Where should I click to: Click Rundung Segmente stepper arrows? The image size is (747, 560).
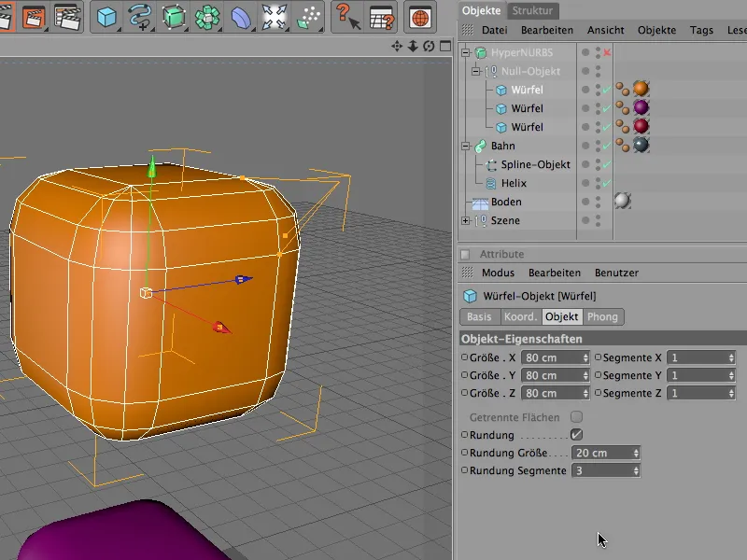[x=636, y=471]
